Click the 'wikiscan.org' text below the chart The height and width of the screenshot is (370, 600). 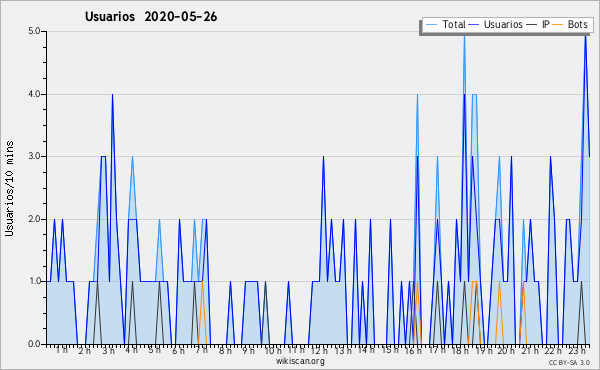tap(300, 361)
